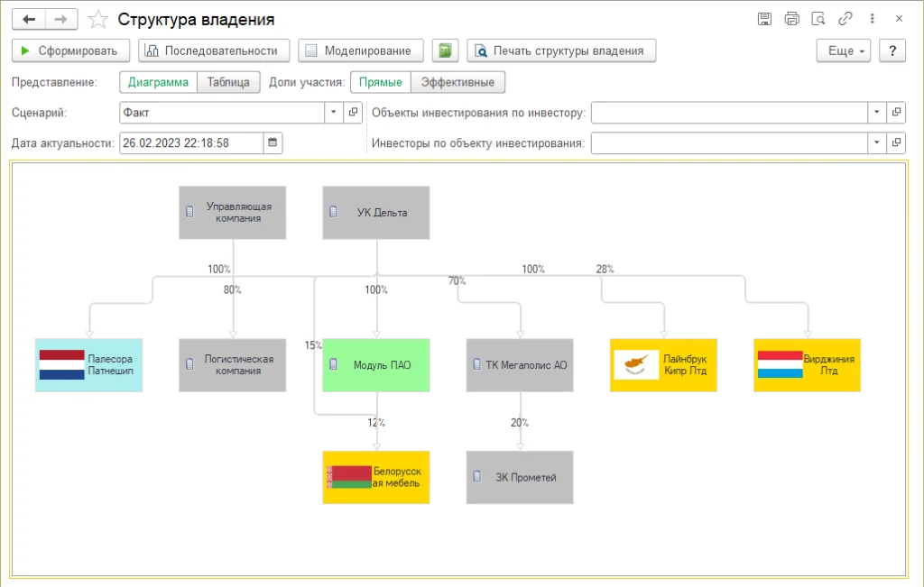Select the Управляющая компания node
The width and height of the screenshot is (924, 587).
coord(233,213)
